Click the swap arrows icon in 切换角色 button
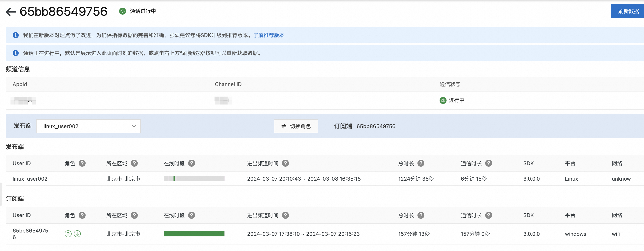644x251 pixels. [x=284, y=126]
